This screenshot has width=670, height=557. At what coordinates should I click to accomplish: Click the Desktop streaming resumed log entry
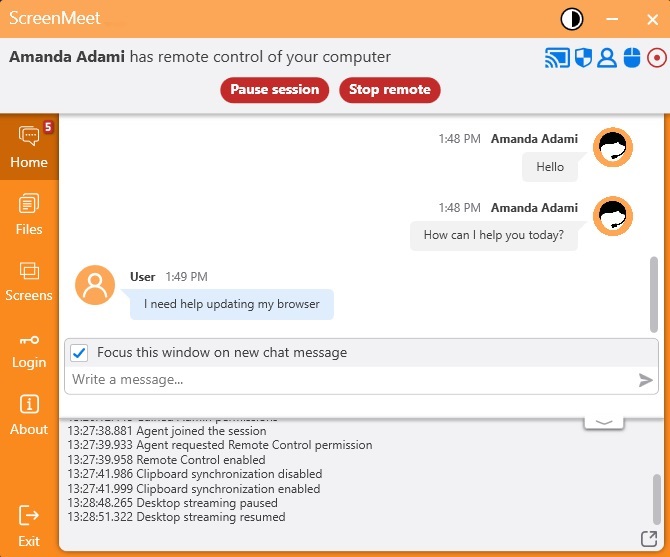pos(176,517)
